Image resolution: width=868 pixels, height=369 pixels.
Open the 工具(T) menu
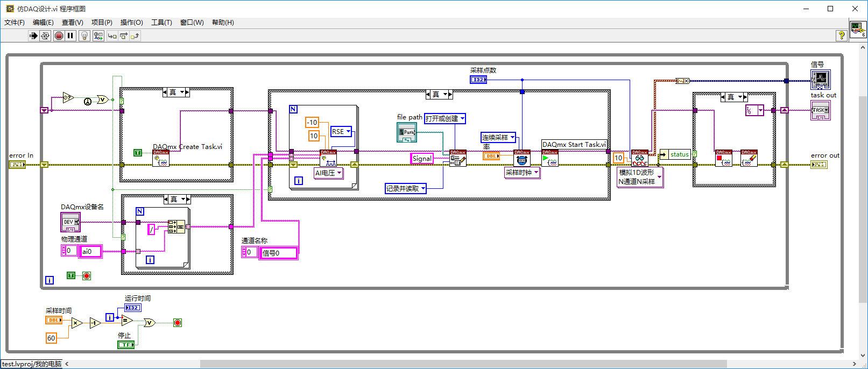[161, 22]
